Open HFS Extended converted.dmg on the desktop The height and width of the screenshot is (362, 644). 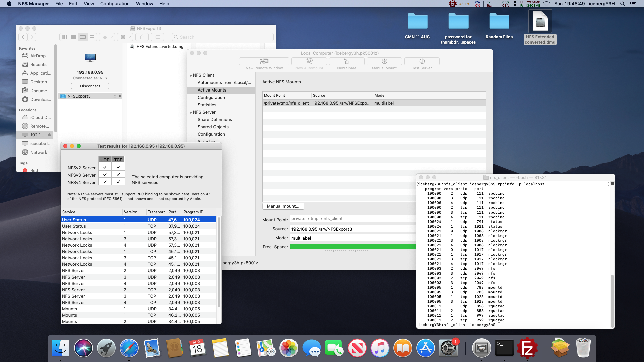(x=540, y=27)
